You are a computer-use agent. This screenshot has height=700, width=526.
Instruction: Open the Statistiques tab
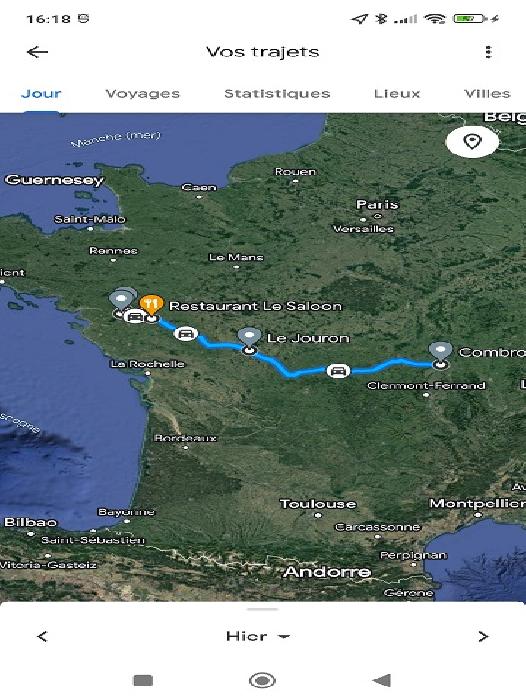coord(277,94)
